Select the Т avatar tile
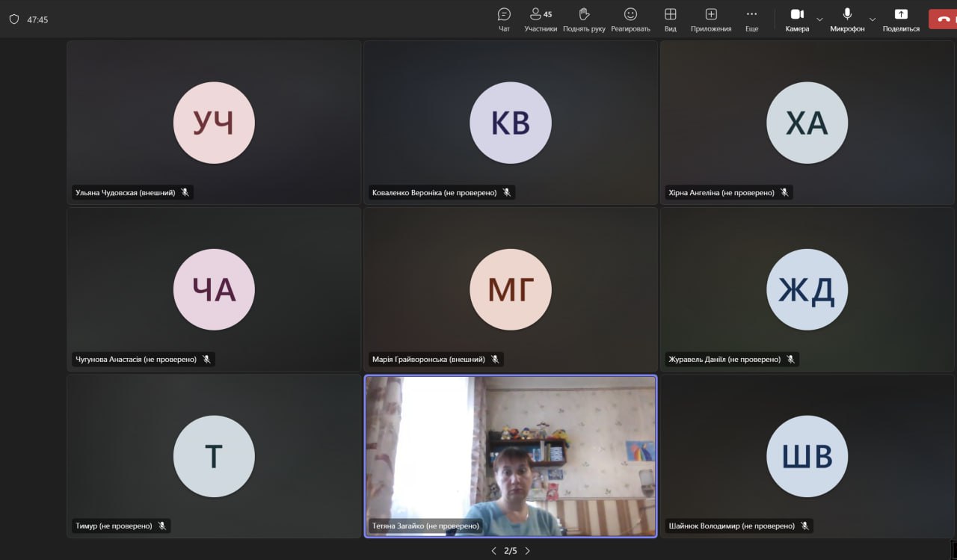The height and width of the screenshot is (560, 957). click(214, 456)
